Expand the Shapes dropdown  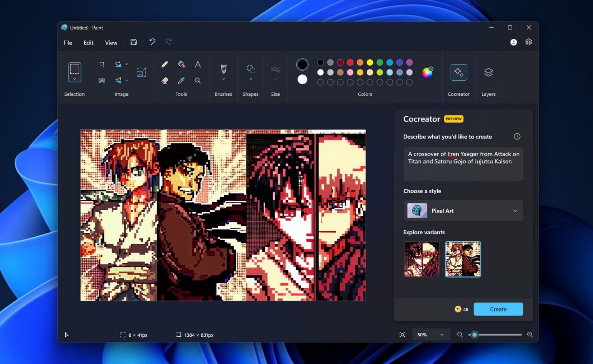coord(250,79)
